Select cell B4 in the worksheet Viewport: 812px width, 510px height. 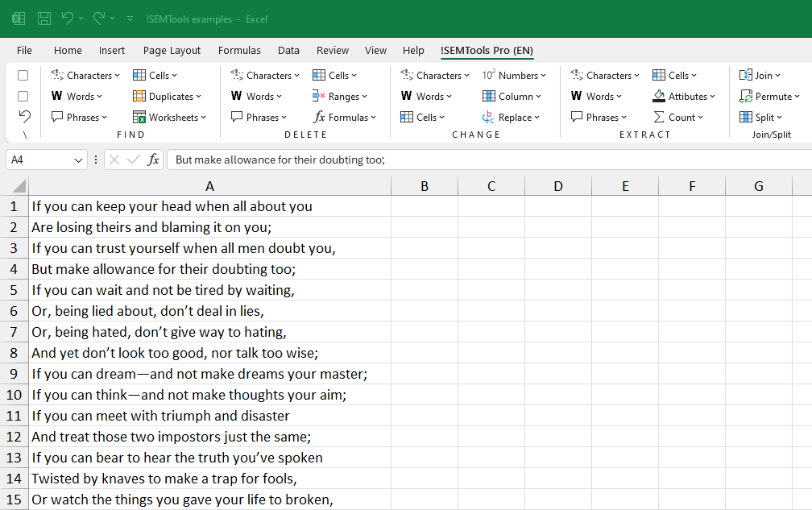coord(425,268)
